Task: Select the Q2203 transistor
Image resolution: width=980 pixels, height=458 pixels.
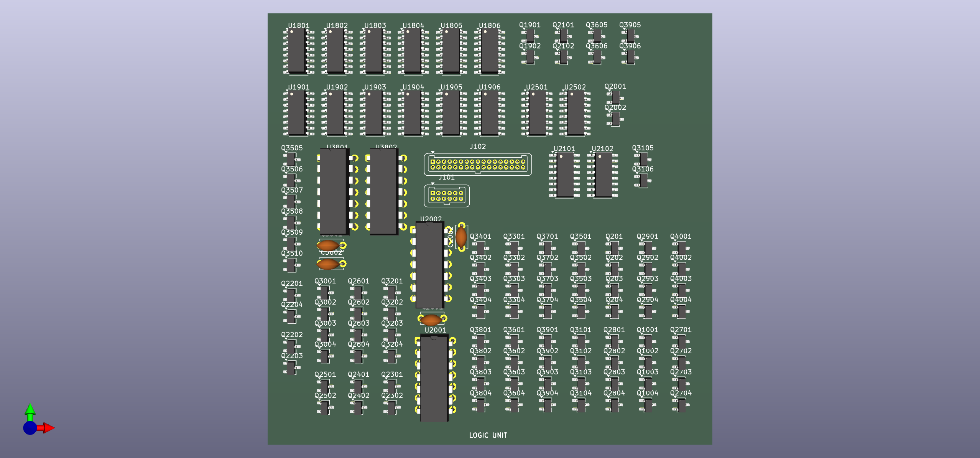Action: click(x=292, y=367)
